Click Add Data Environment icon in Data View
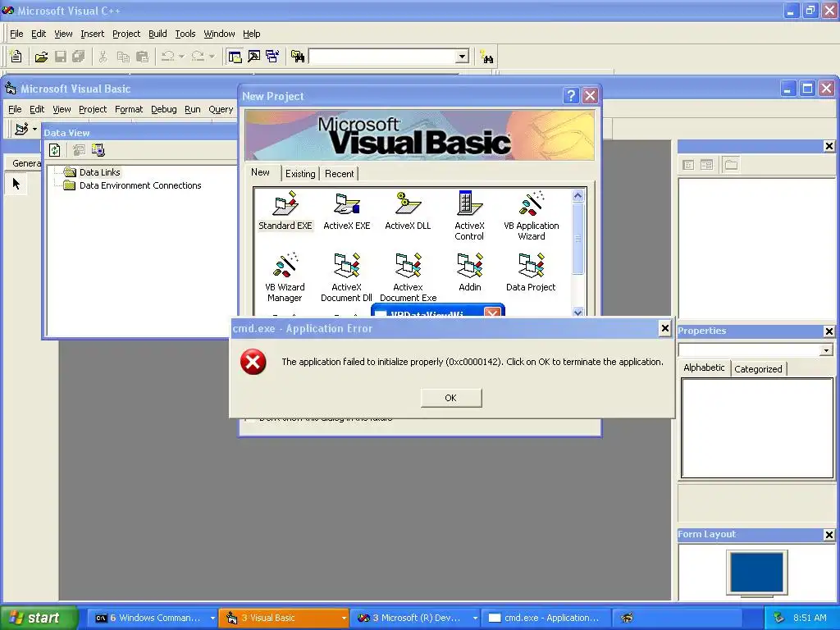 (98, 150)
